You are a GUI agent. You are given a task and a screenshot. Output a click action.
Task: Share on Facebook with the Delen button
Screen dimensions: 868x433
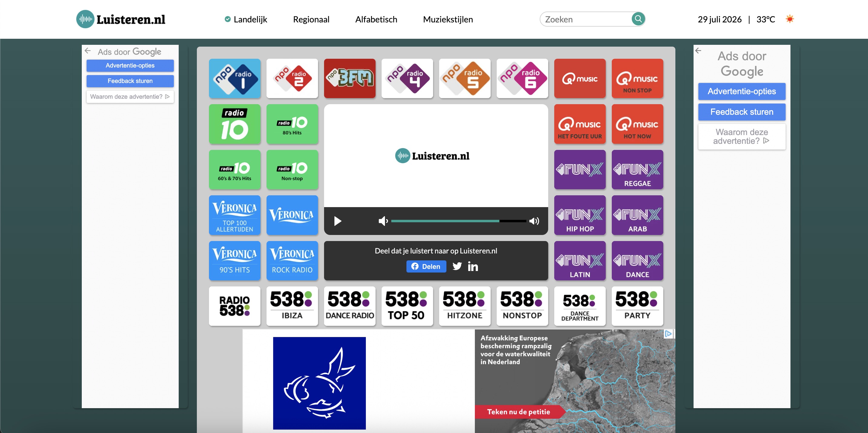pyautogui.click(x=426, y=266)
